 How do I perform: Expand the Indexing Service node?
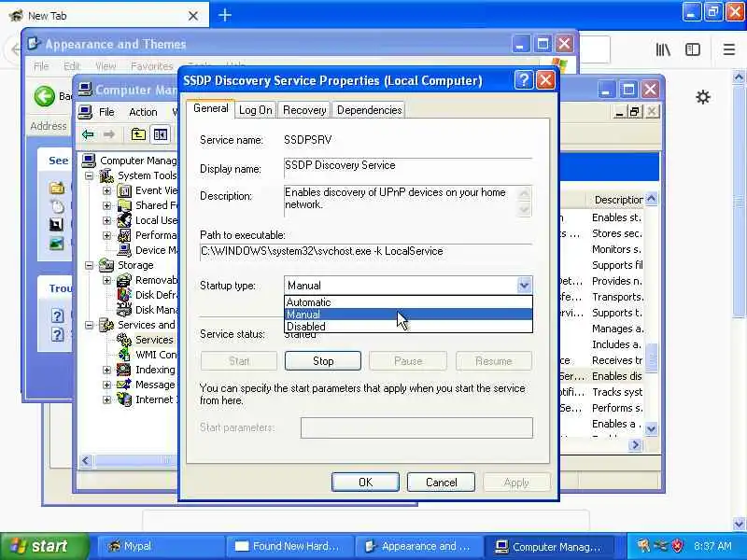tap(106, 370)
